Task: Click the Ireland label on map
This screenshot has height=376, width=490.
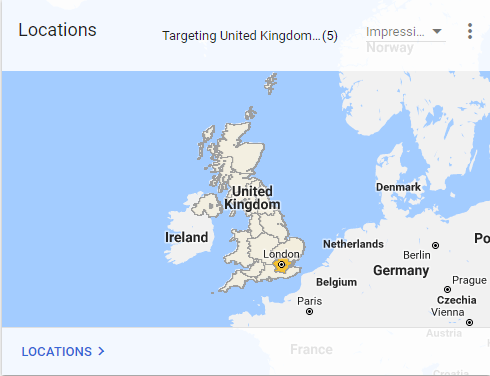Action: pos(187,237)
